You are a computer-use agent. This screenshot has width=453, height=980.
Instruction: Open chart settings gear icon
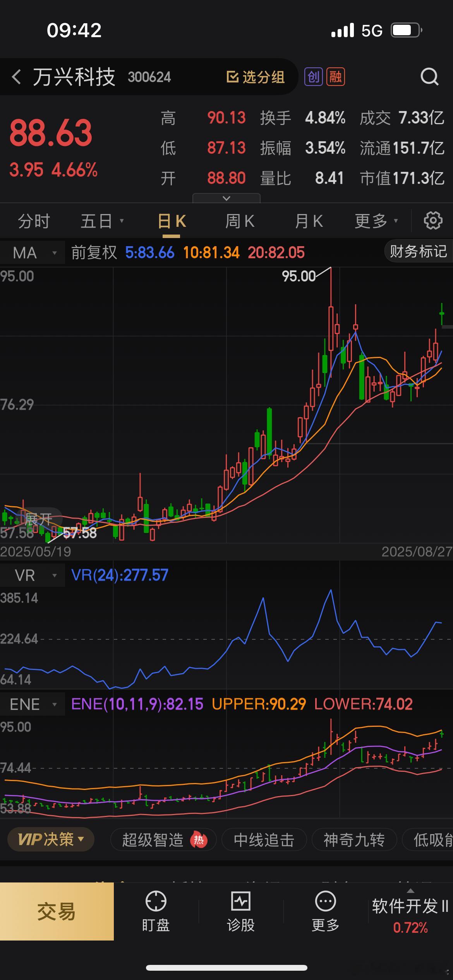click(433, 221)
